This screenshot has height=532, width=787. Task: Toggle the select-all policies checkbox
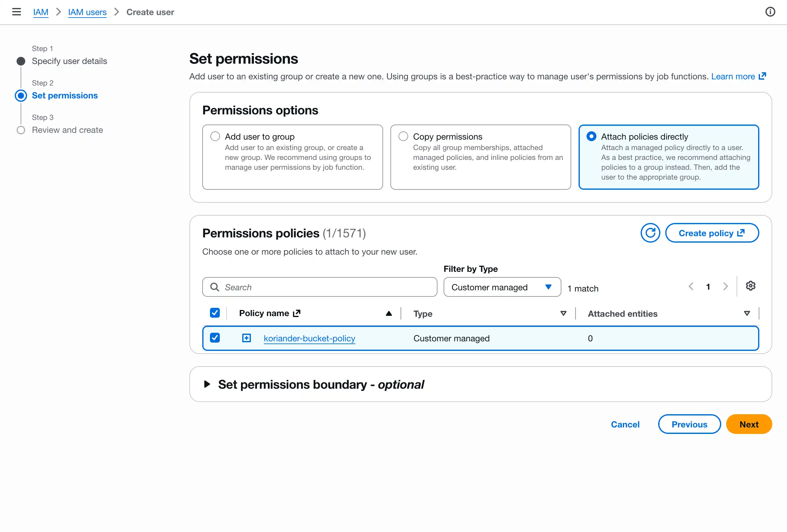[x=215, y=313]
